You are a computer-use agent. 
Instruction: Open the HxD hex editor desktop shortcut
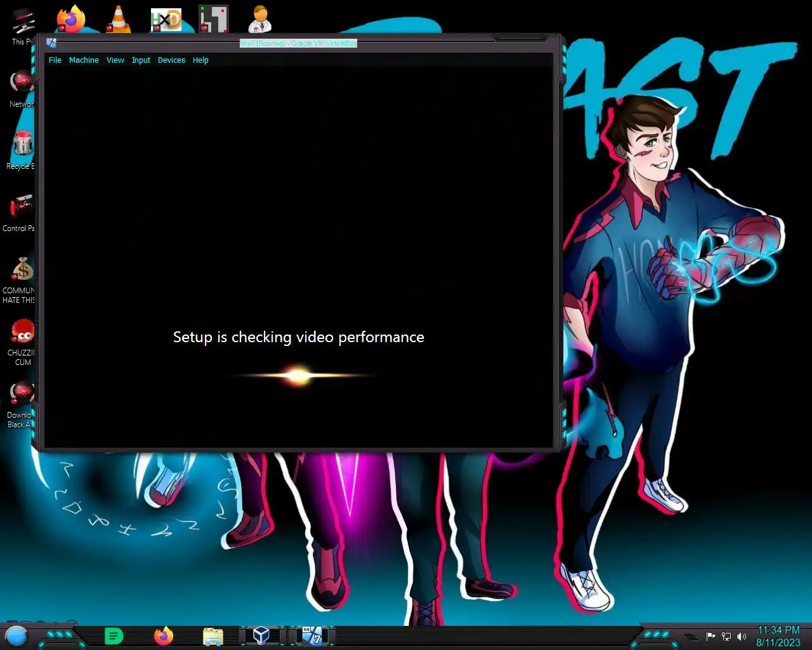(x=166, y=20)
